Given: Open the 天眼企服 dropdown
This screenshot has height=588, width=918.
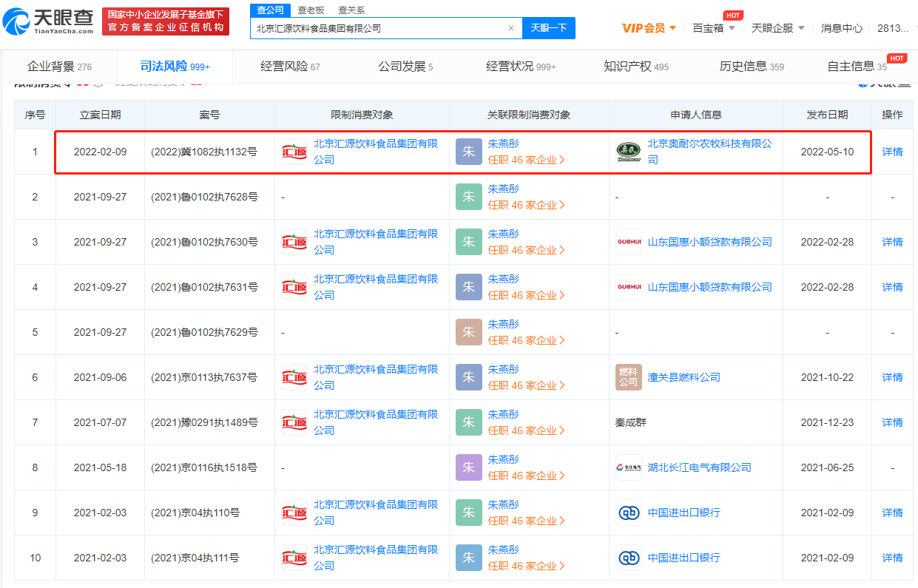Looking at the screenshot, I should pos(777,28).
